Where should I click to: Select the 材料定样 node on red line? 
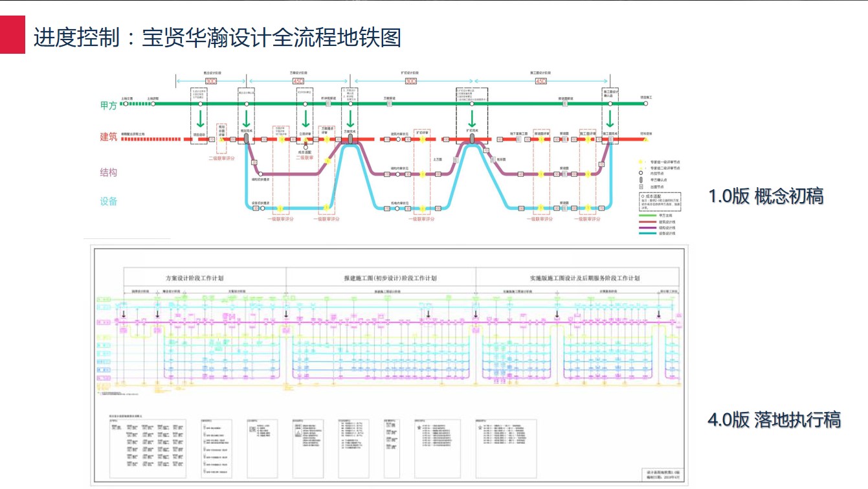tap(645, 139)
